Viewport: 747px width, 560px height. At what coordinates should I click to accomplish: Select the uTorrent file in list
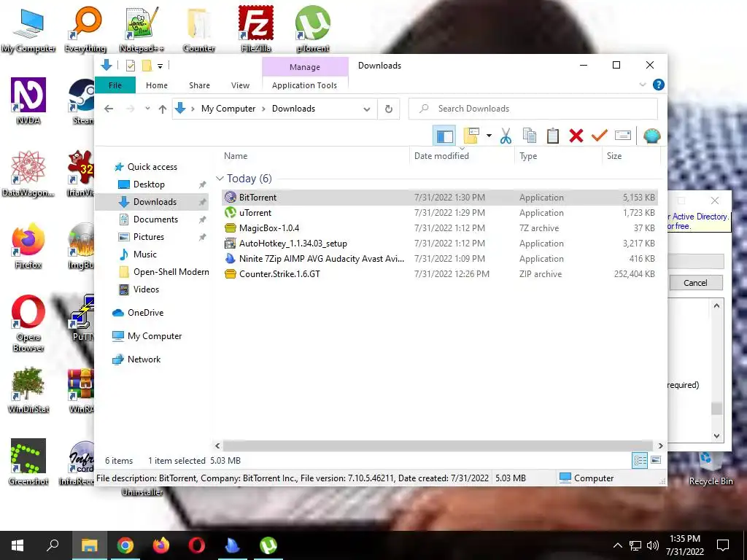[439, 213]
